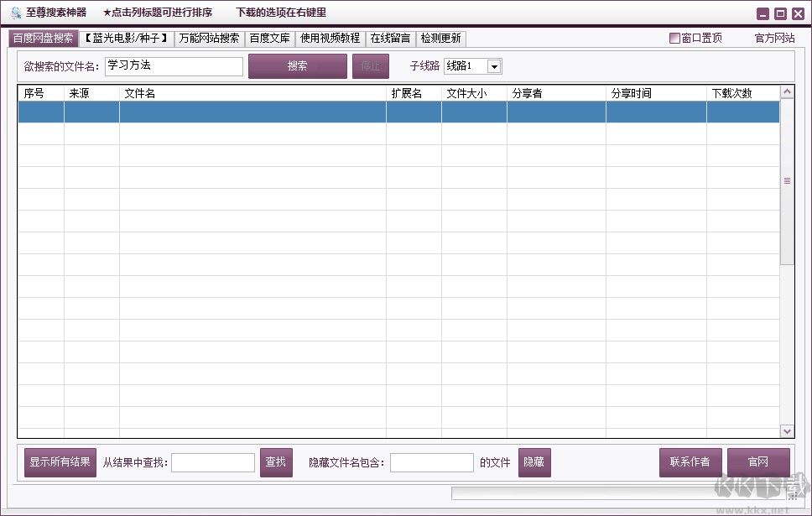This screenshot has width=812, height=516.
Task: Click the 联系作者 contact author button
Action: point(690,461)
